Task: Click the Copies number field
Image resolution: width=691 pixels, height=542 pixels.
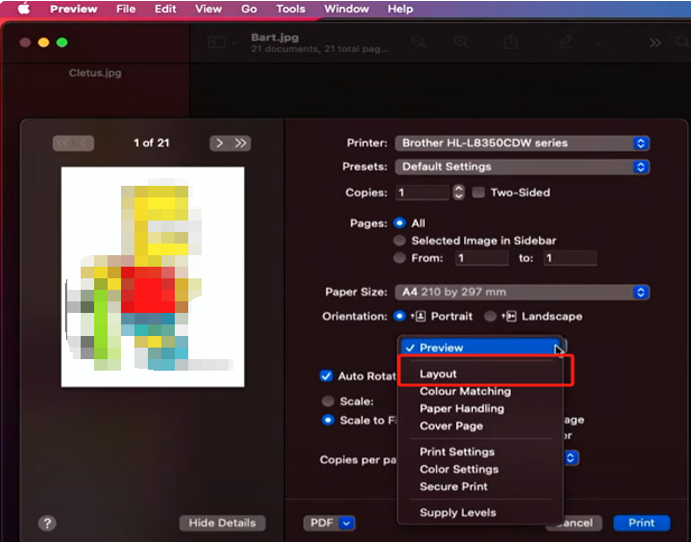Action: [422, 193]
